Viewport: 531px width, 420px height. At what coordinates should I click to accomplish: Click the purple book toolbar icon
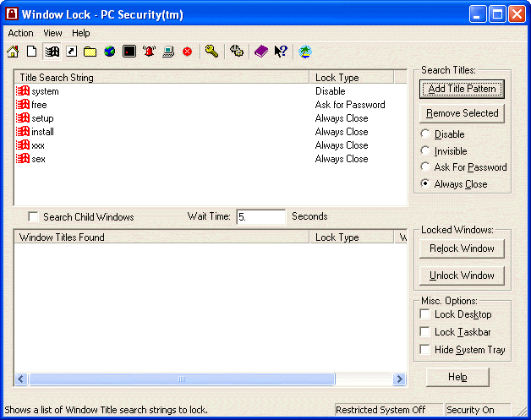click(261, 52)
